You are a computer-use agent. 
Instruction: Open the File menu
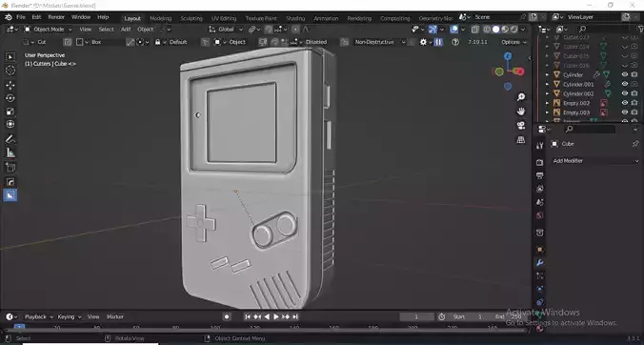tap(21, 17)
